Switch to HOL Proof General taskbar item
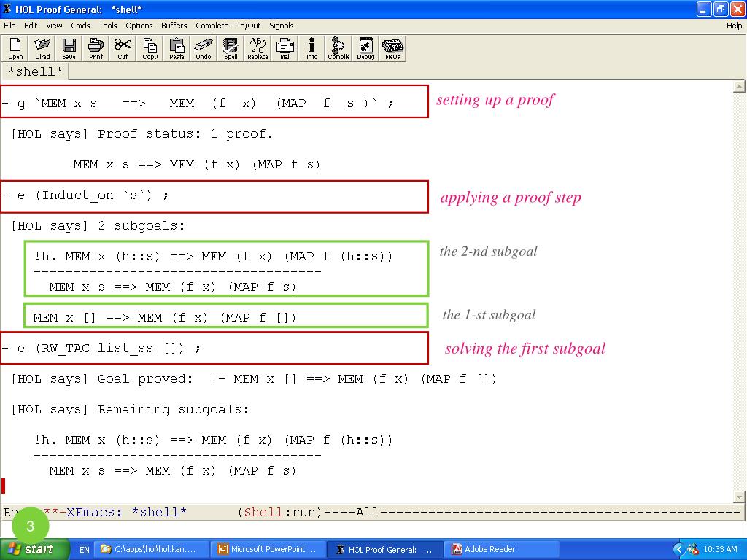This screenshot has height=560, width=747. tap(386, 550)
